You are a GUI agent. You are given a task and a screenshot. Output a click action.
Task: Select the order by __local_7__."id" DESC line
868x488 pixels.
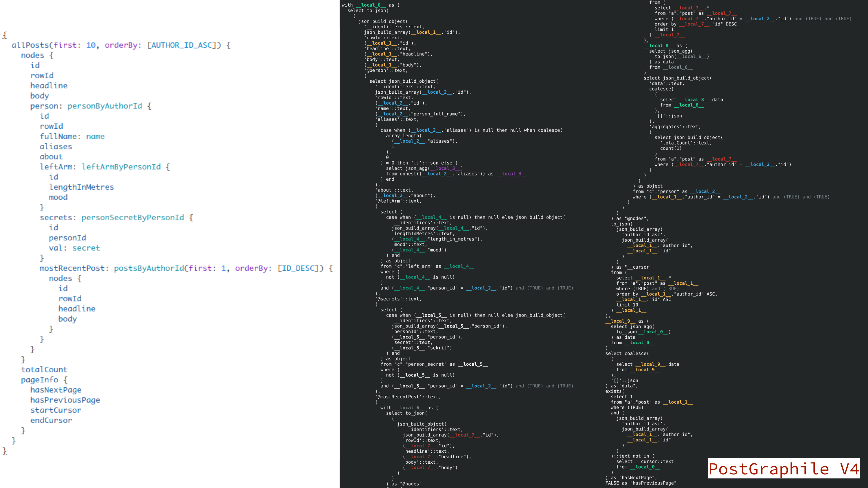pos(696,24)
